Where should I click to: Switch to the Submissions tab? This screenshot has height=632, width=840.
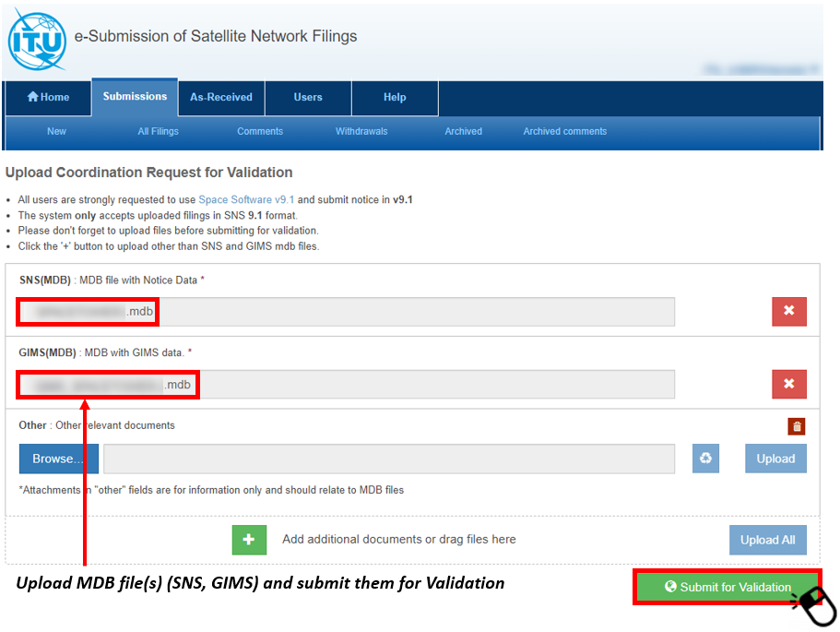point(135,96)
